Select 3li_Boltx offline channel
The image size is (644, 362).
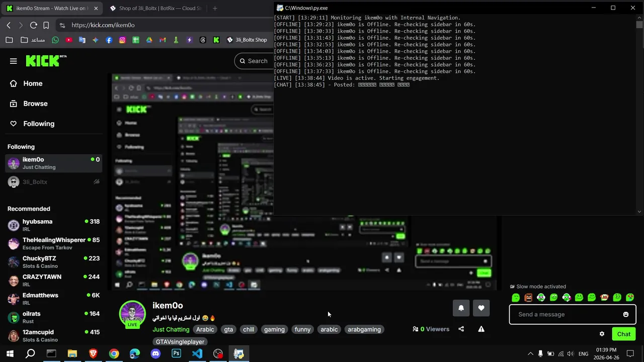click(x=53, y=182)
